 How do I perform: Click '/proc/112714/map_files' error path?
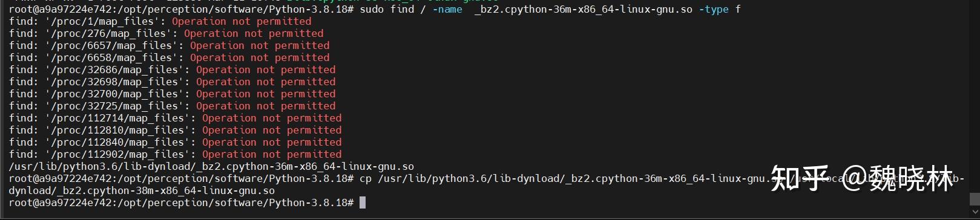coord(117,118)
